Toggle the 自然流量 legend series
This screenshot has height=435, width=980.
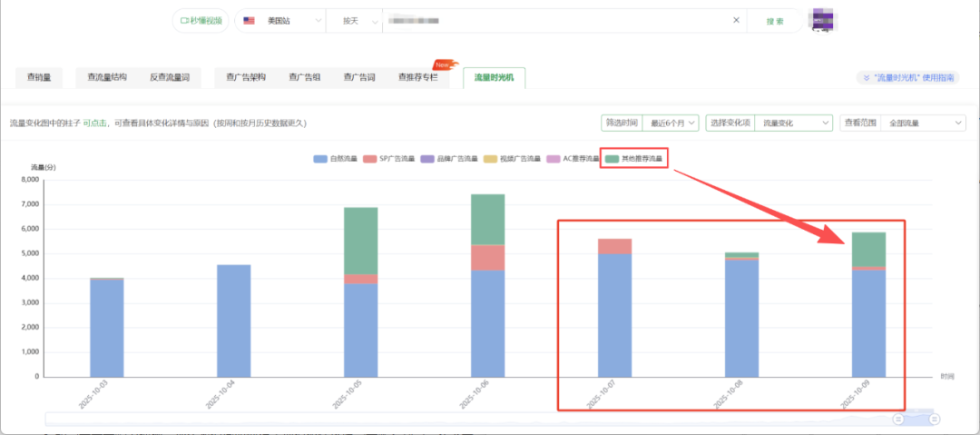pos(335,159)
